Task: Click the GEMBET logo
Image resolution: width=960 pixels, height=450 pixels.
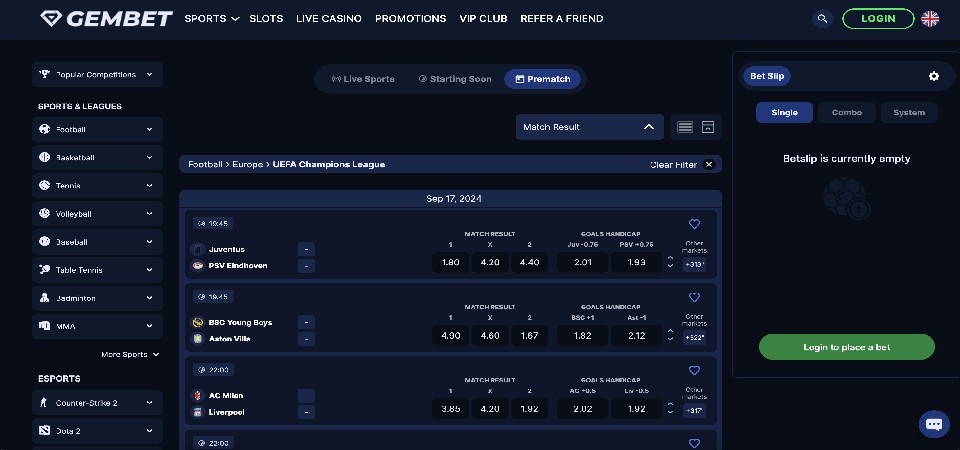Action: coord(106,18)
